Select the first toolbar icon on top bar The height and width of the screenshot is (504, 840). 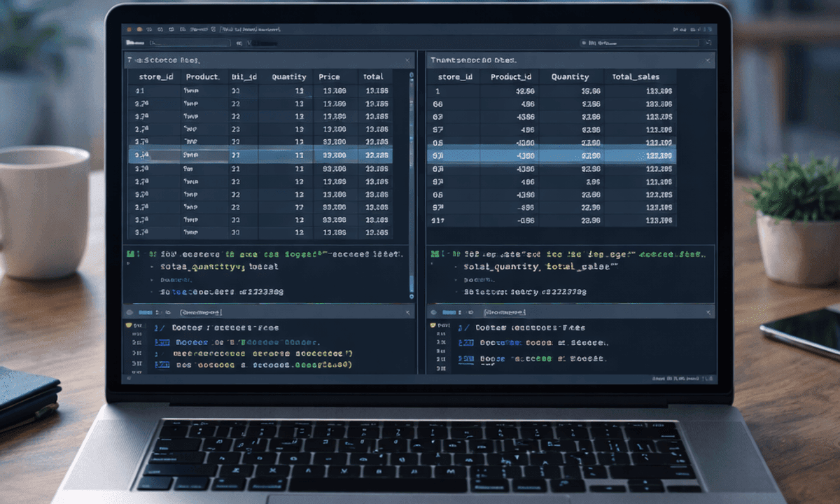pyautogui.click(x=129, y=29)
